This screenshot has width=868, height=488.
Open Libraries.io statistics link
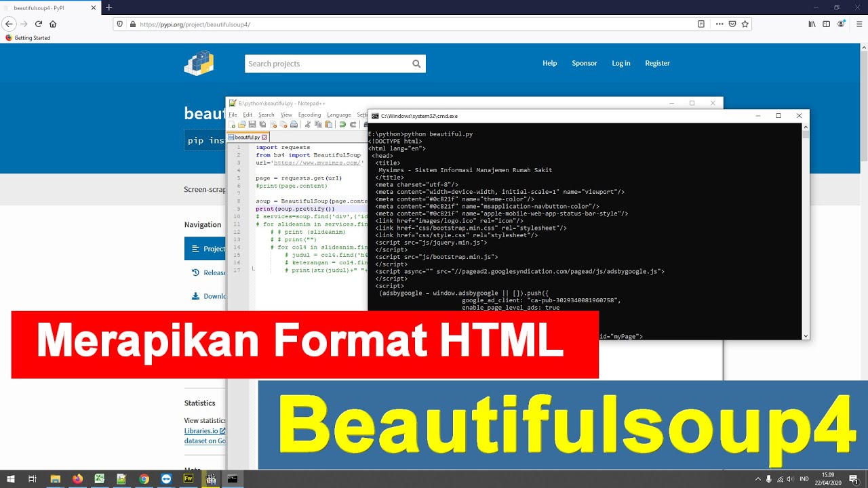point(204,430)
